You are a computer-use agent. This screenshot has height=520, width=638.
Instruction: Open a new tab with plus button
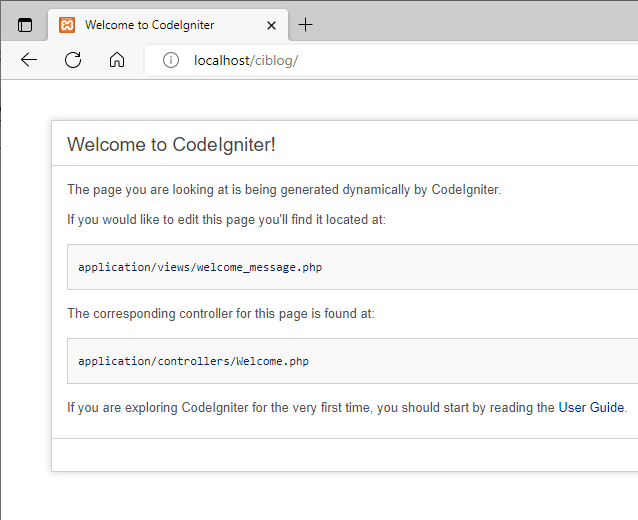click(x=305, y=25)
